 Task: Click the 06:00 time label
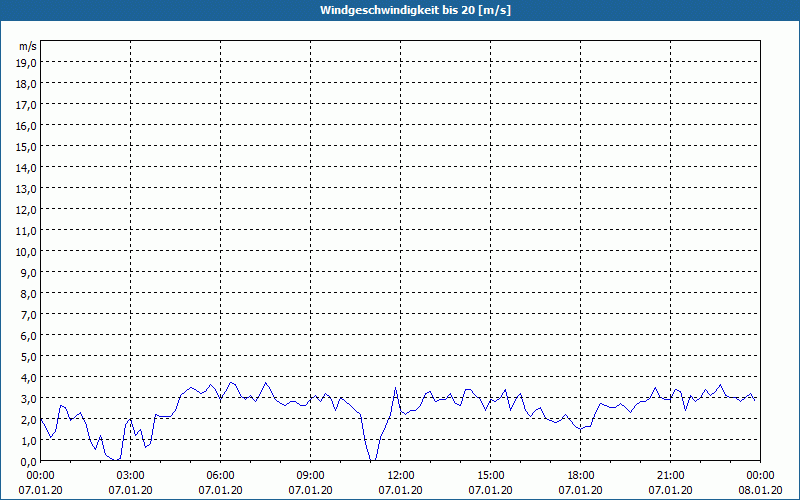coord(220,476)
